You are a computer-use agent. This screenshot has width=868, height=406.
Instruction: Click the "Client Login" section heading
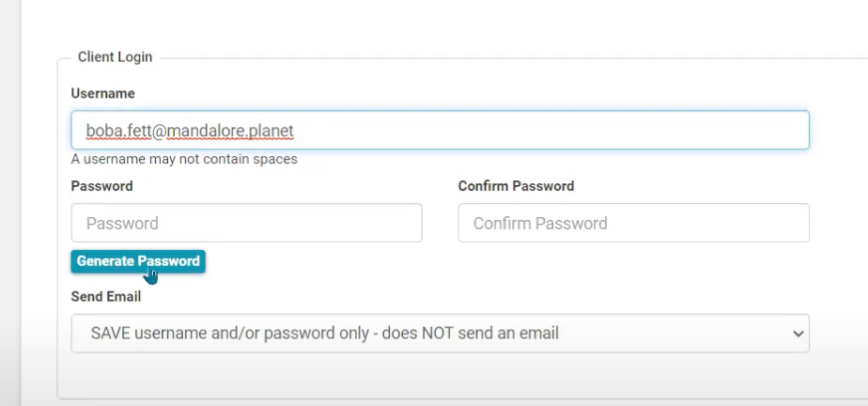click(x=115, y=57)
